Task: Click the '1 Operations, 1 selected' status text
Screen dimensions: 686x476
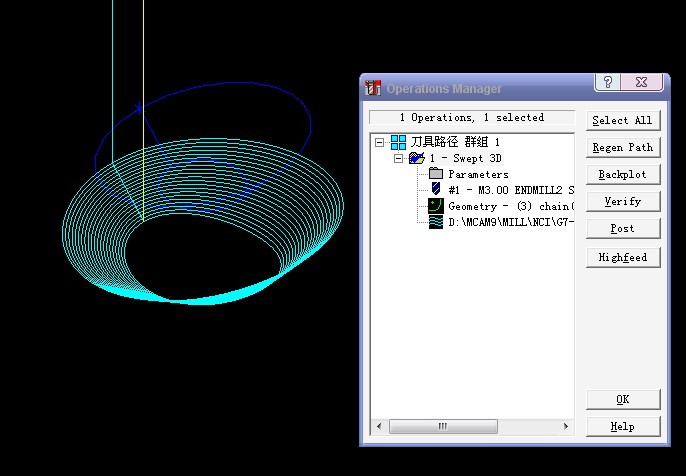Action: click(x=472, y=117)
